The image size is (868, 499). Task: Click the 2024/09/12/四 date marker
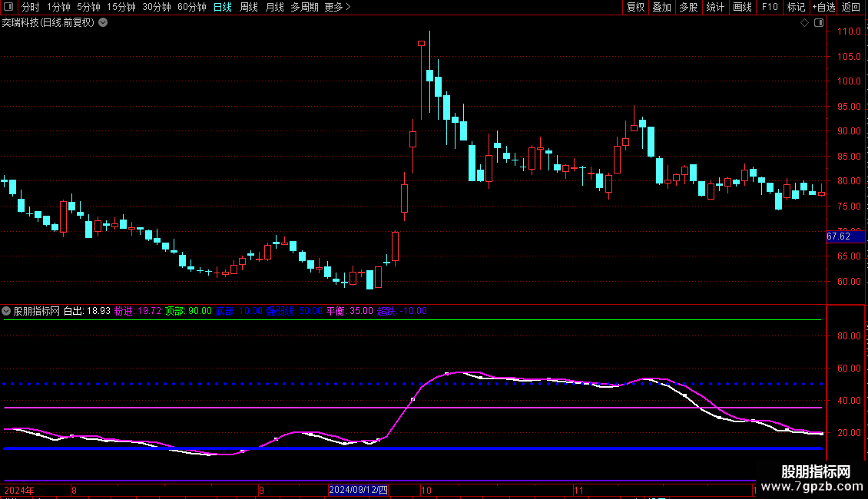[x=358, y=490]
